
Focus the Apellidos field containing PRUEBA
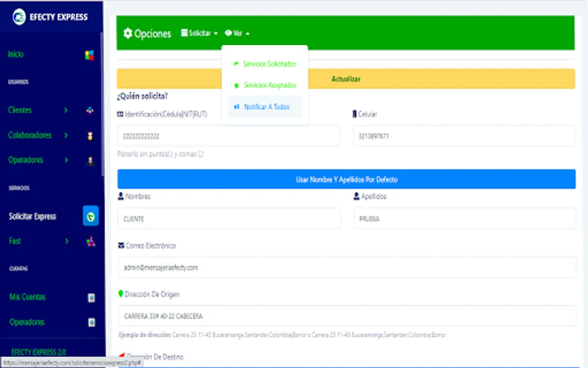click(x=465, y=219)
